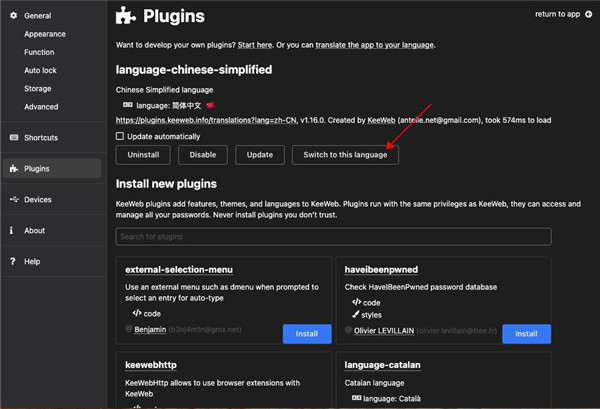
Task: Click Switch to this language button
Action: pyautogui.click(x=345, y=155)
